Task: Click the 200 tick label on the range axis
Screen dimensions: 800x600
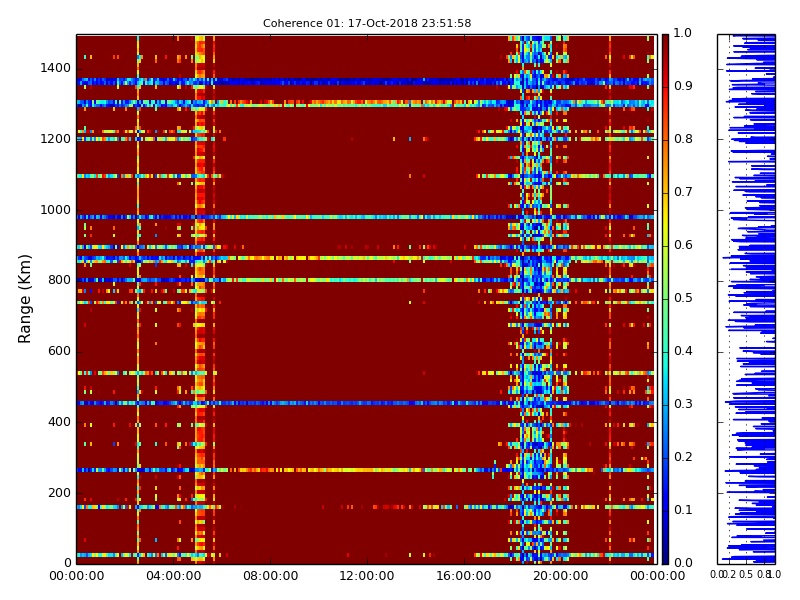Action: [59, 493]
